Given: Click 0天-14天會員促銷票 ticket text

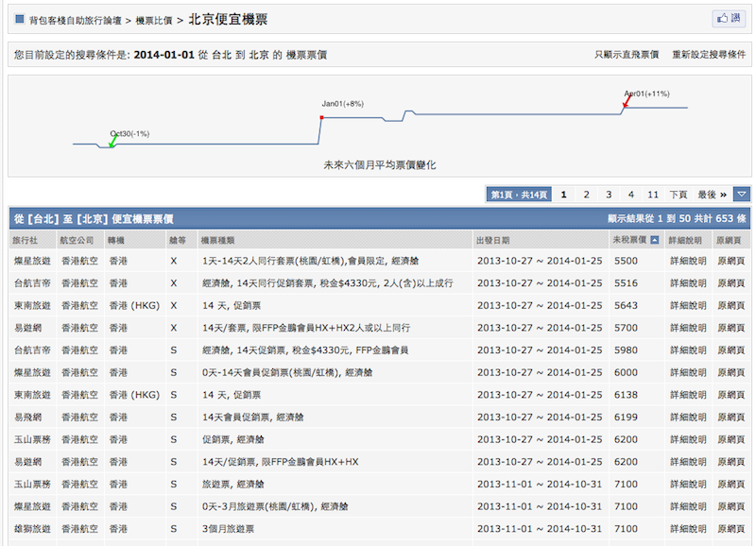Looking at the screenshot, I should pyautogui.click(x=287, y=372).
